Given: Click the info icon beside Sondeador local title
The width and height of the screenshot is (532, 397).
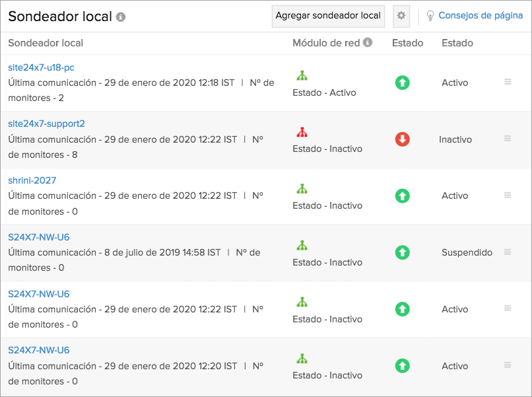Looking at the screenshot, I should point(121,17).
